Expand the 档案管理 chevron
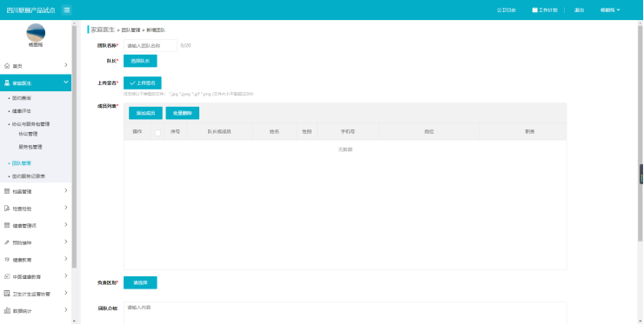 tap(66, 191)
